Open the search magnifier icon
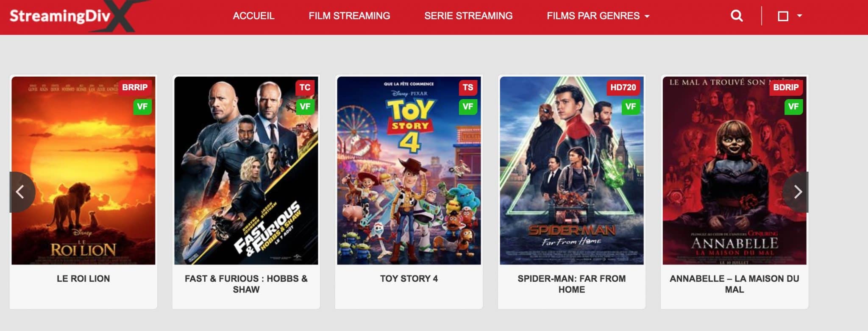 click(x=737, y=16)
